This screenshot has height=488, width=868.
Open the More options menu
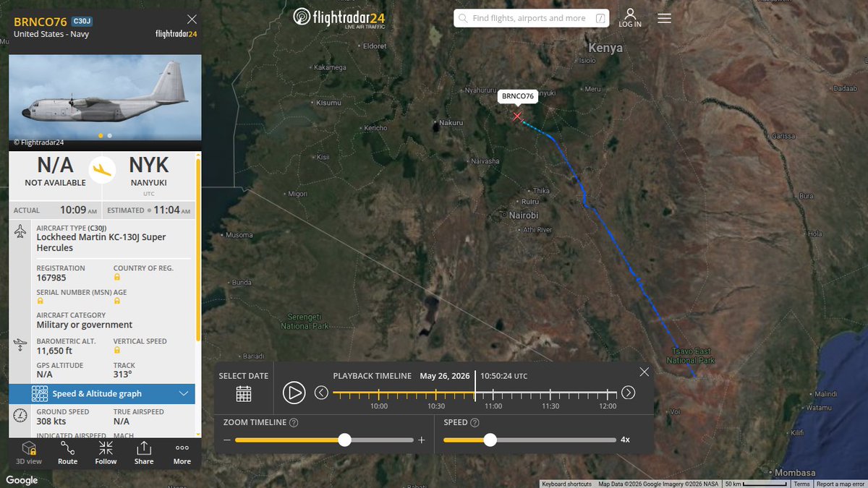click(x=182, y=453)
